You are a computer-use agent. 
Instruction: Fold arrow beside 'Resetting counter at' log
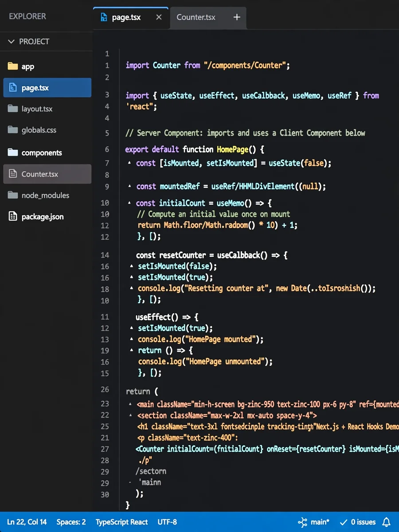(x=132, y=288)
